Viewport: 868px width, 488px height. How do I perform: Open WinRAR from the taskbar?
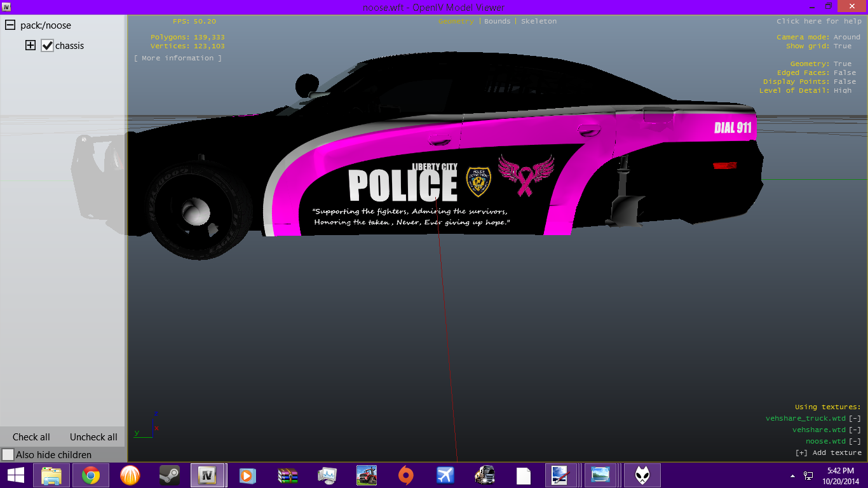288,475
